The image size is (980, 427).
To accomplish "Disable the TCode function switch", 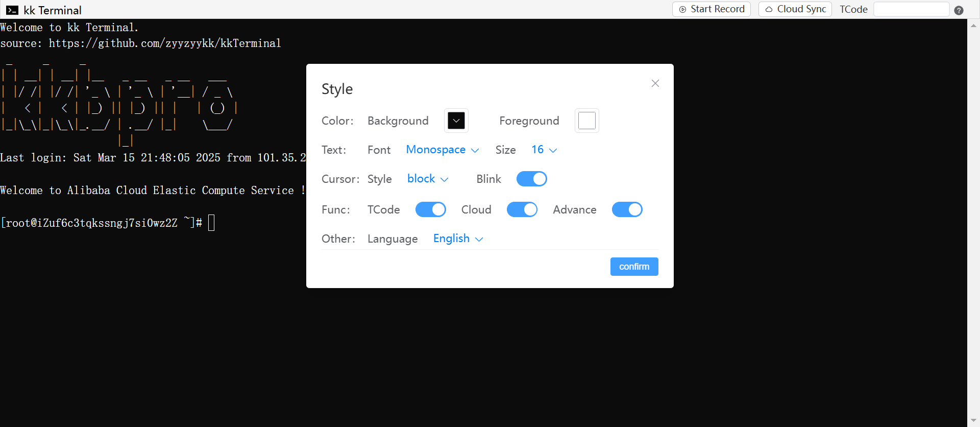I will [430, 209].
